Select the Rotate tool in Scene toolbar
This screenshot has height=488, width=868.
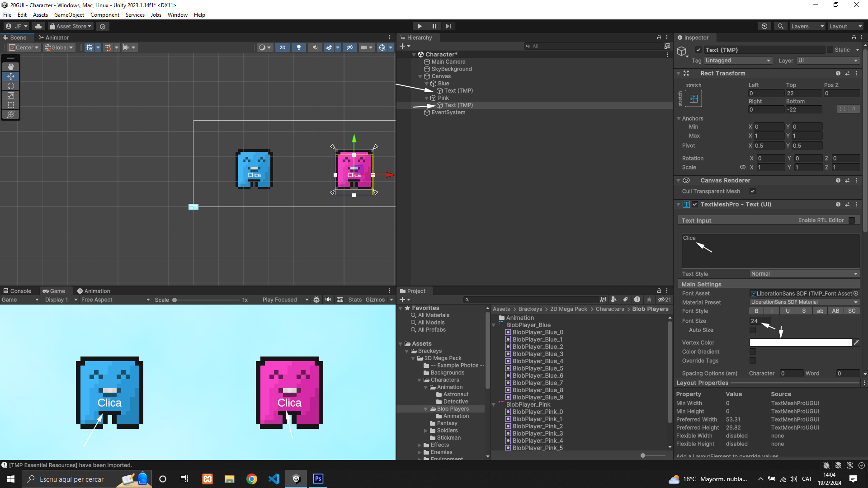(11, 86)
